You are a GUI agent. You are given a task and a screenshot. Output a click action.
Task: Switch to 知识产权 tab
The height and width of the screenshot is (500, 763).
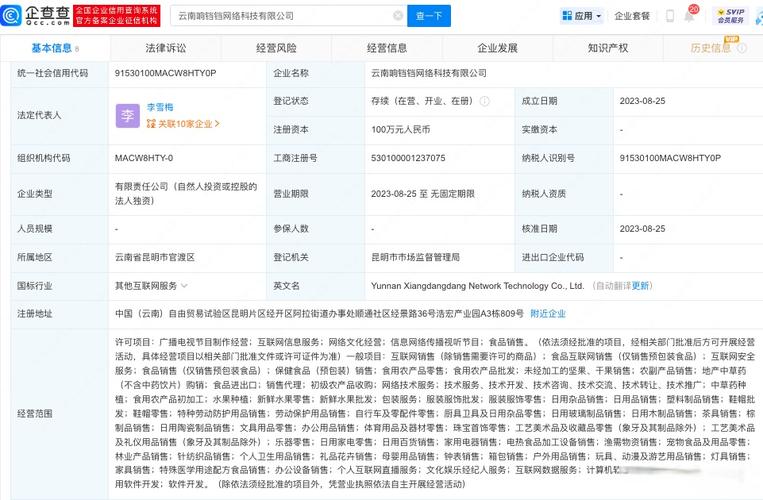[x=608, y=48]
